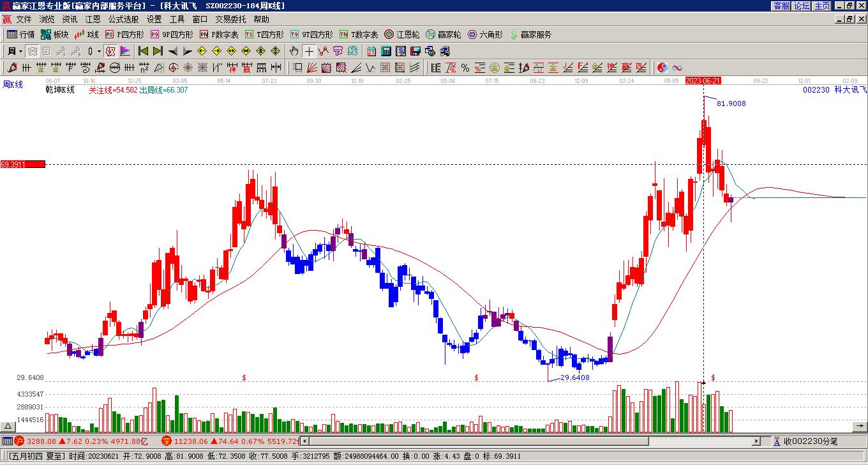The height and width of the screenshot is (465, 868).
Task: Click the right arrow button at chart edge
Action: coord(860,427)
